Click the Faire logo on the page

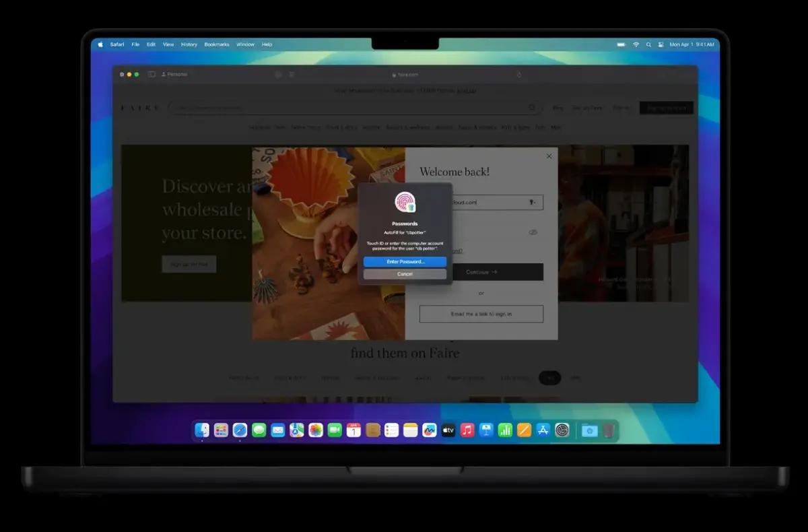[x=140, y=108]
